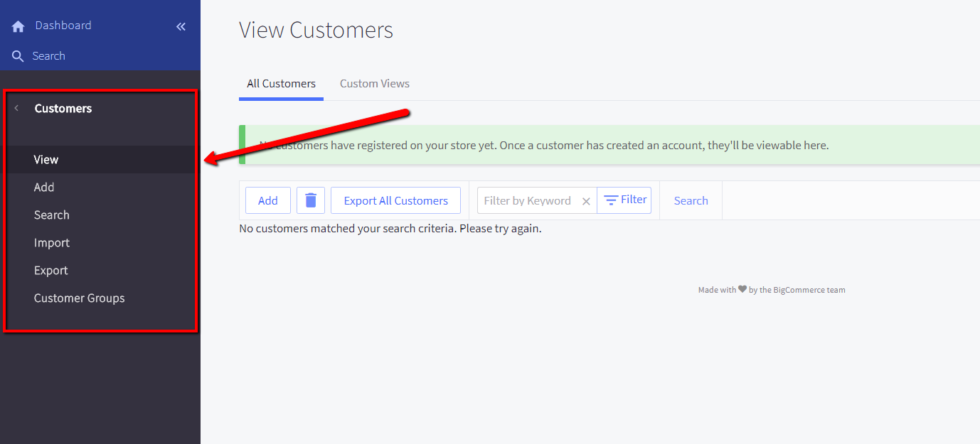Select Export in the sidebar
This screenshot has height=444, width=980.
point(50,270)
